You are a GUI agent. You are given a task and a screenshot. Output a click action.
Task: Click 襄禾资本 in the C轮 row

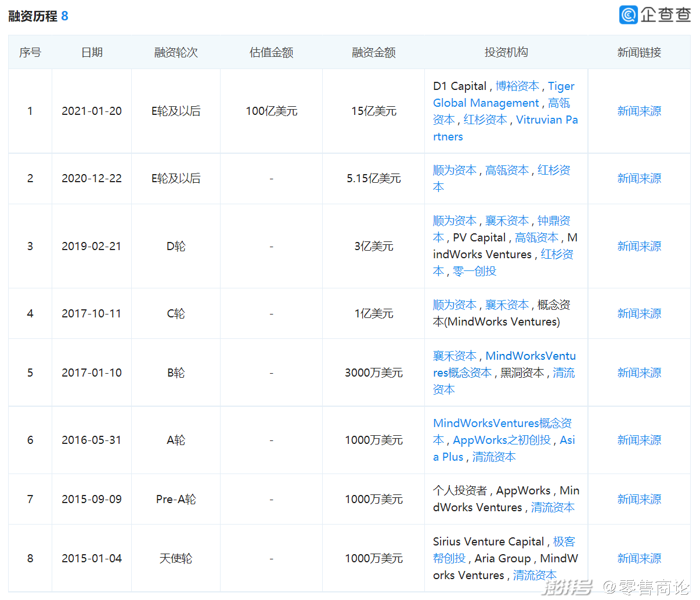pyautogui.click(x=507, y=305)
